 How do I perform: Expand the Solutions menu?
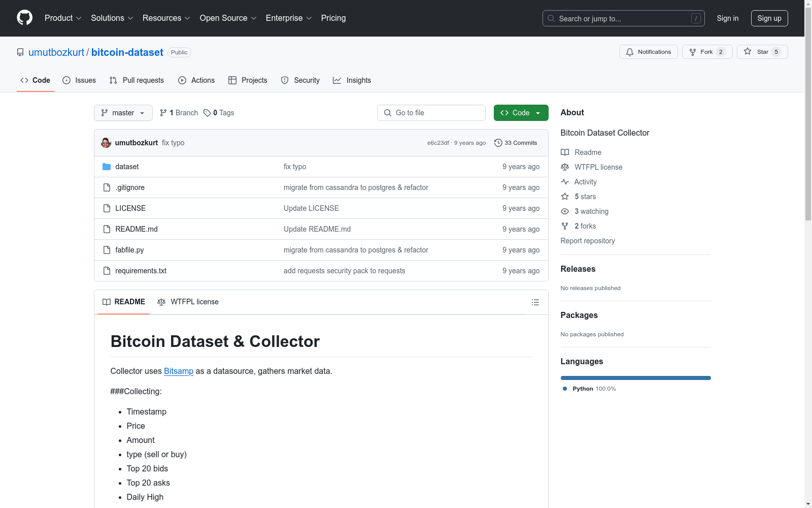pos(112,18)
